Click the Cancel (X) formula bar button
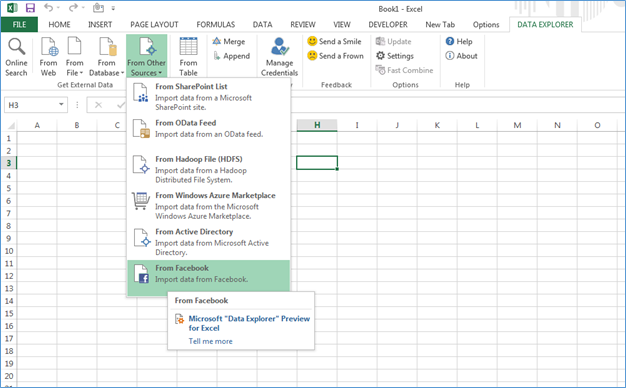 point(98,105)
